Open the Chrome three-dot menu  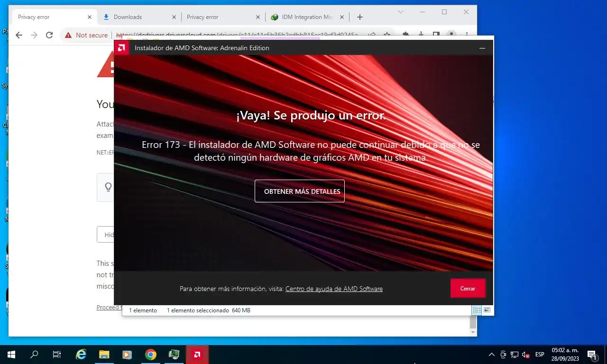(x=467, y=35)
